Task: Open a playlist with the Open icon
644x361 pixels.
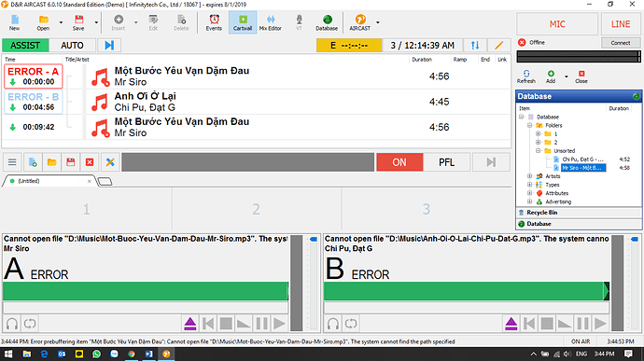Action: pos(43,22)
